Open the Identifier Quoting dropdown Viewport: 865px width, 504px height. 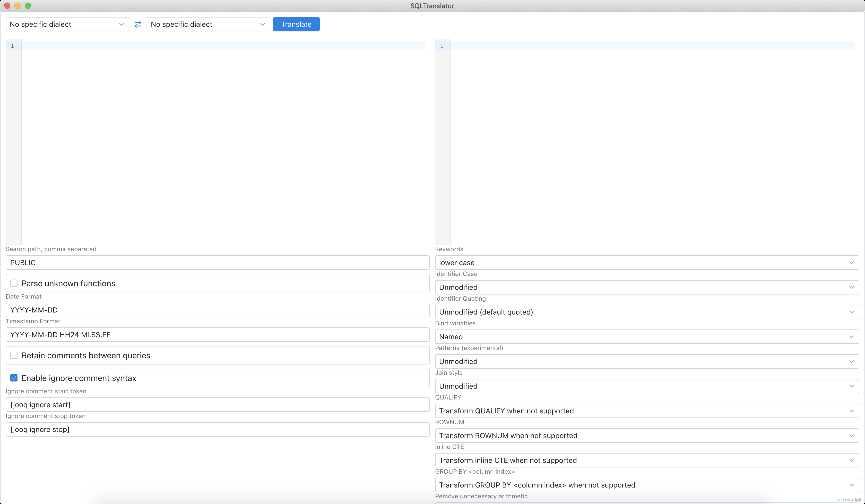click(647, 312)
